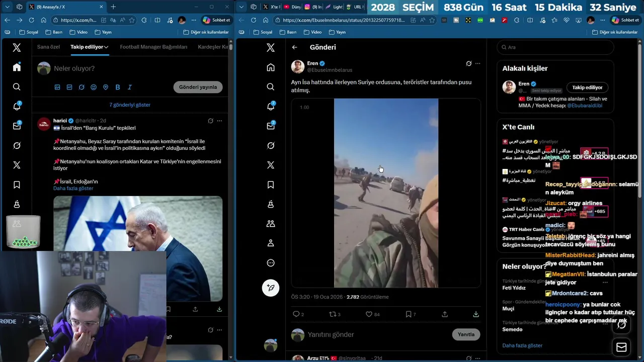Play the video in Eren's post
This screenshot has height=362, width=644.
pyautogui.click(x=386, y=193)
